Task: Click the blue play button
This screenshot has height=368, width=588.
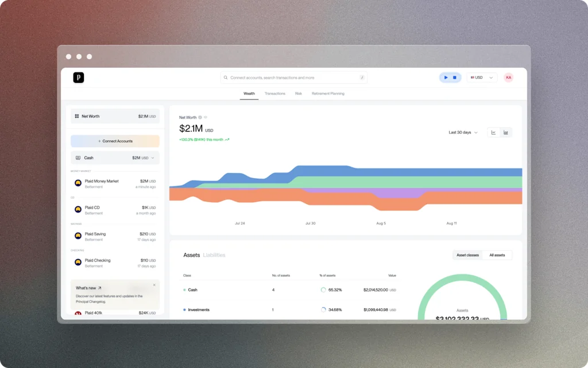Action: point(446,78)
